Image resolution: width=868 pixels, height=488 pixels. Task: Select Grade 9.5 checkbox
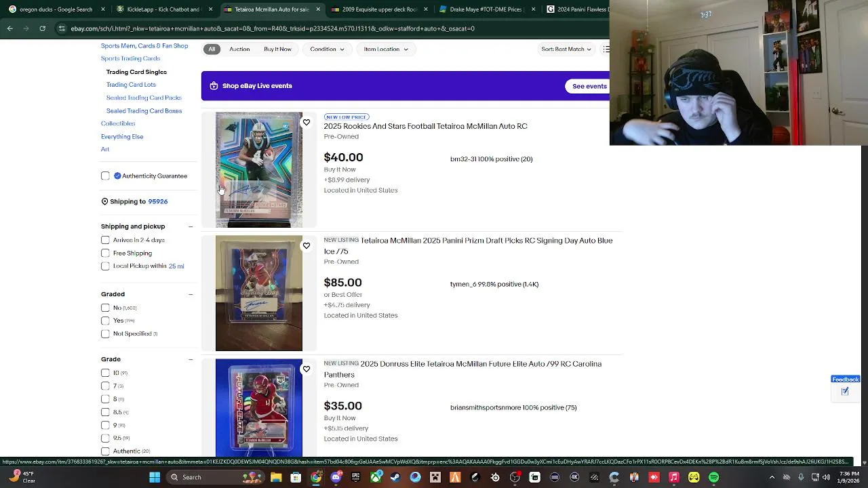105,438
